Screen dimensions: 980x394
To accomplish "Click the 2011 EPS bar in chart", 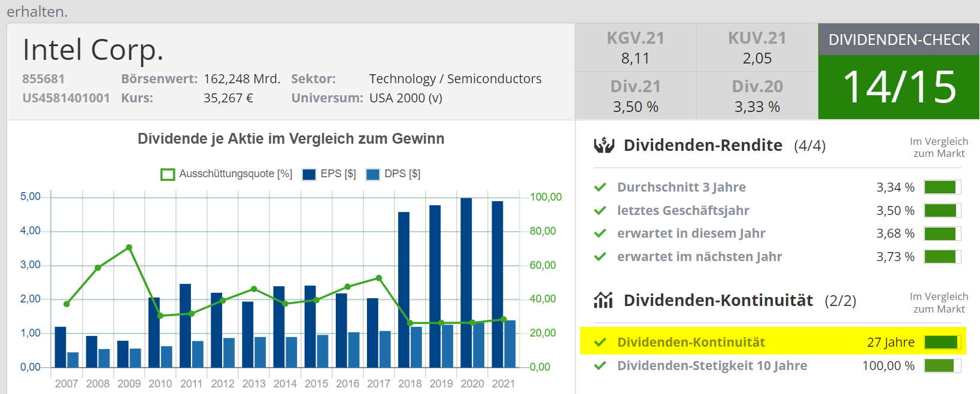I will 185,326.
